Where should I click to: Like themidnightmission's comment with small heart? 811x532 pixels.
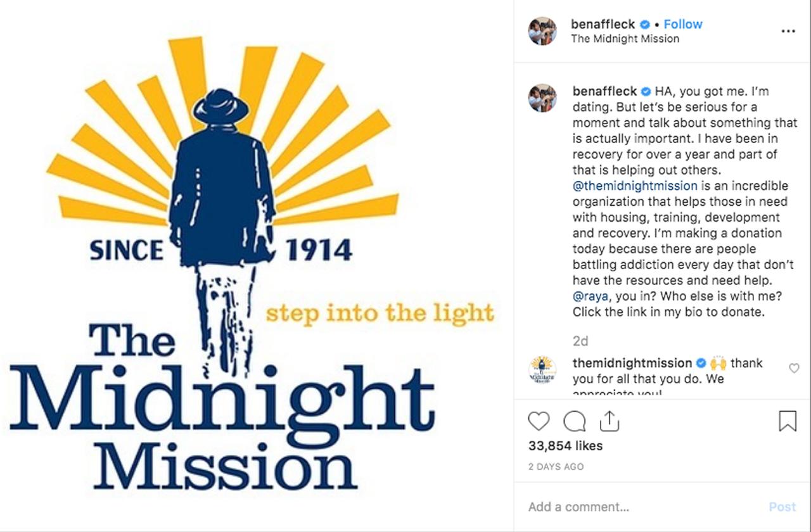pos(794,368)
